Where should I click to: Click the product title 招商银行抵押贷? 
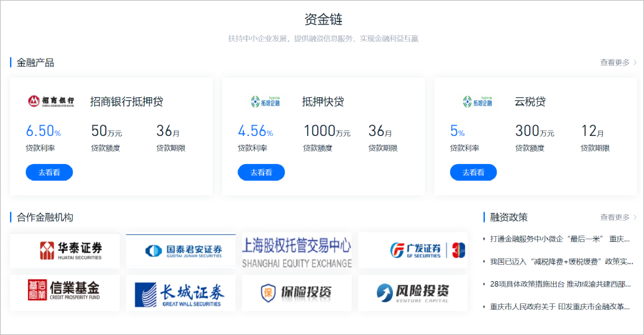(126, 101)
